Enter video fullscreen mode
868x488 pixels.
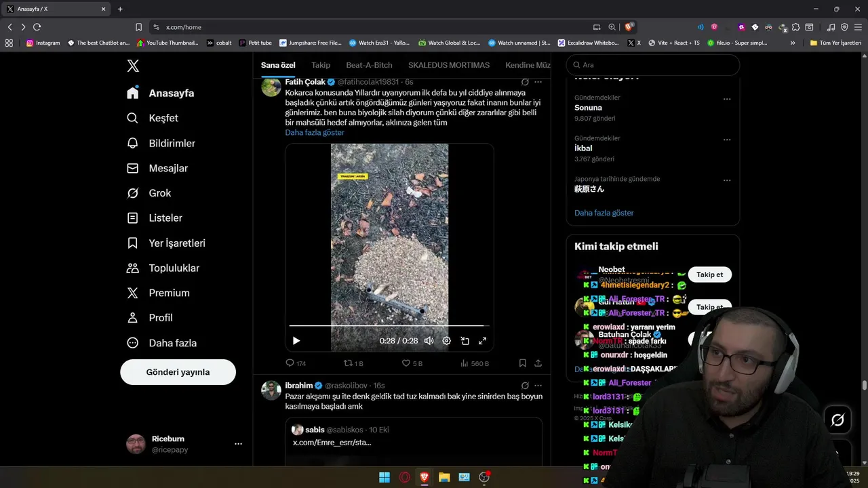tap(483, 341)
